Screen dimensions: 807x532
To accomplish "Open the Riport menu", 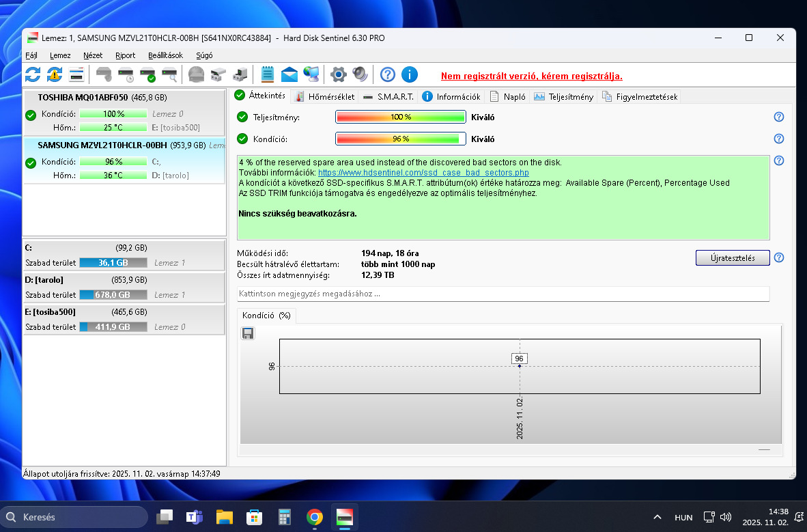I will coord(125,55).
